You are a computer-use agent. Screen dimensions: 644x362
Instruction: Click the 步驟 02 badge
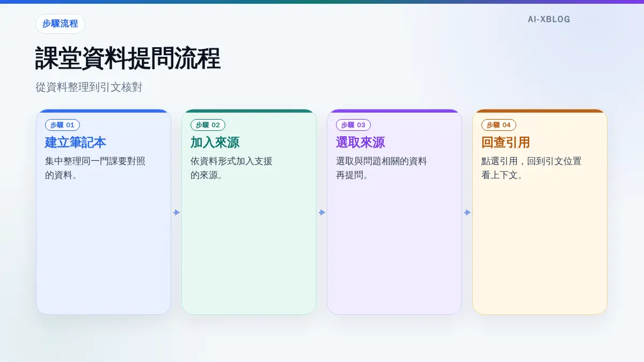click(208, 125)
